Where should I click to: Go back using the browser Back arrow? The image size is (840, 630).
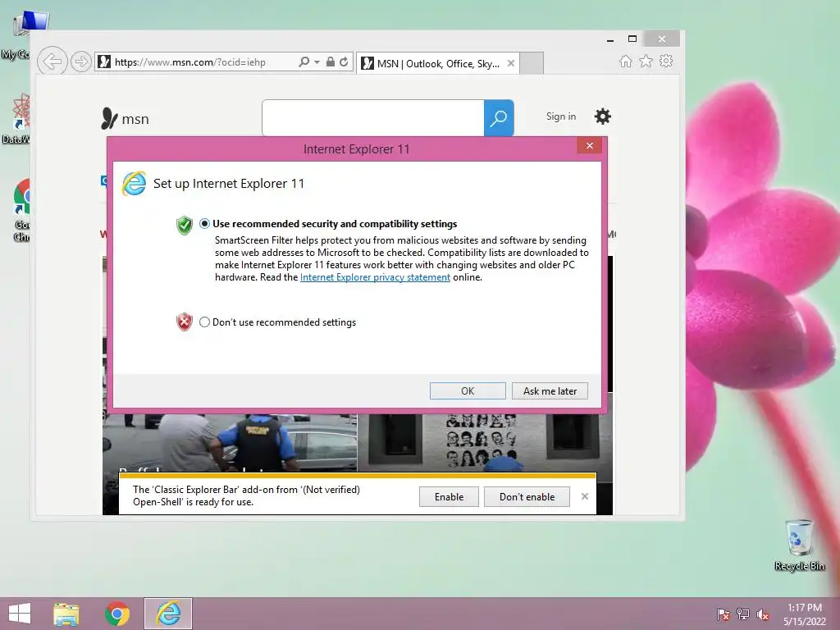[x=52, y=62]
